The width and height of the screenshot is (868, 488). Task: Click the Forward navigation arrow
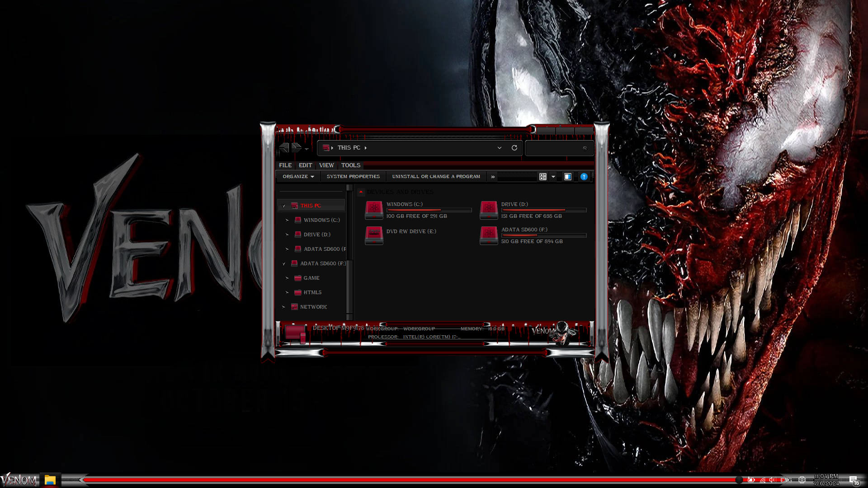tap(296, 148)
